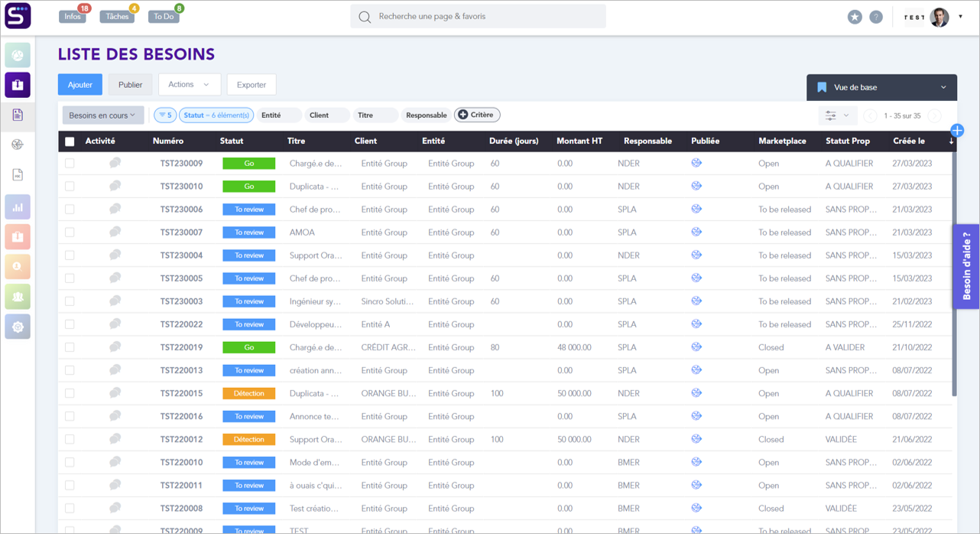Sort by the Numéro column header
Viewport: 980px width, 534px height.
pyautogui.click(x=168, y=142)
